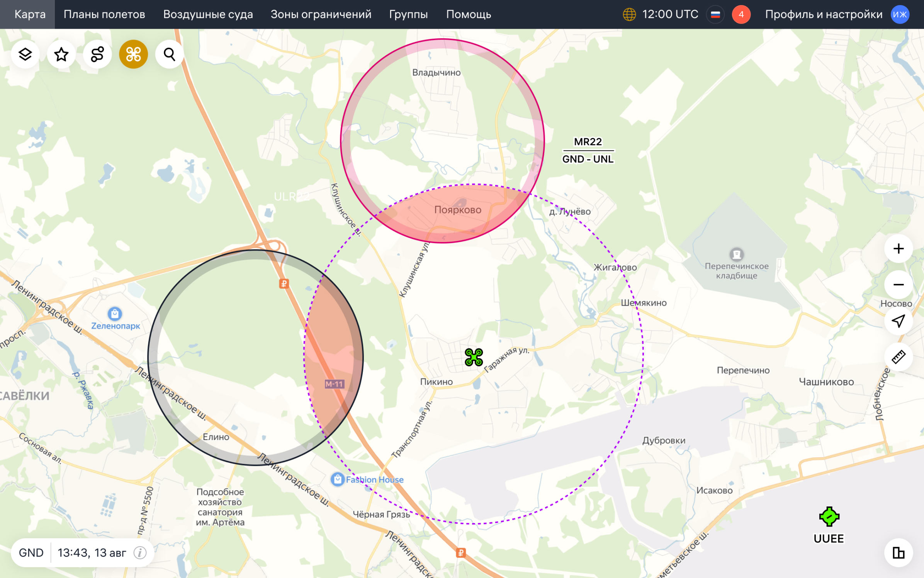This screenshot has height=578, width=924.
Task: Zoom in on the map
Action: [899, 249]
